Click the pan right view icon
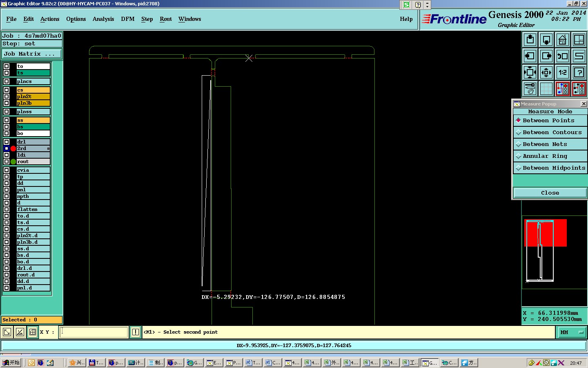The image size is (588, 368). tap(546, 56)
